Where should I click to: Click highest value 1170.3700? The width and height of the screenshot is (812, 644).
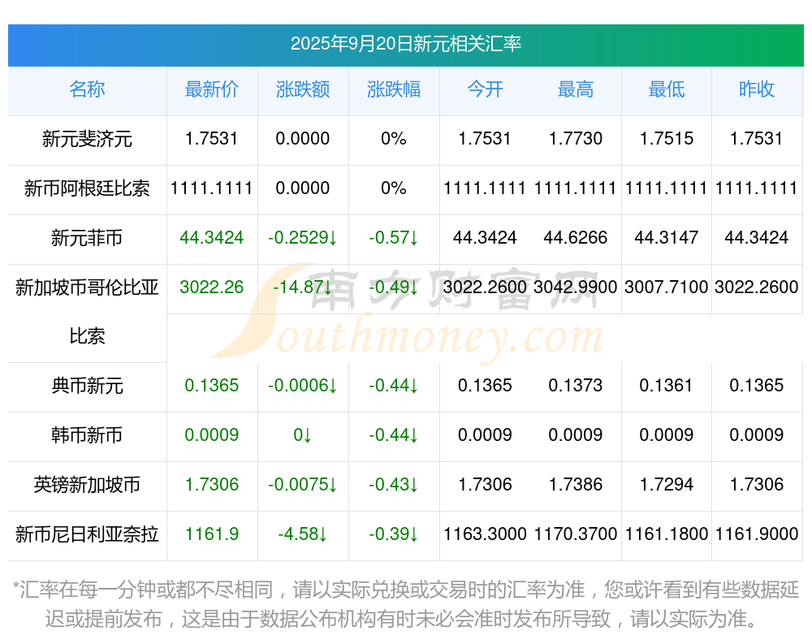(576, 534)
